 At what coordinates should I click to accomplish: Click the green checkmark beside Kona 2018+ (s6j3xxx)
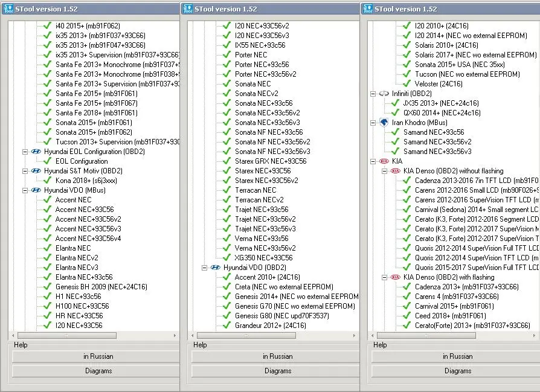47,180
